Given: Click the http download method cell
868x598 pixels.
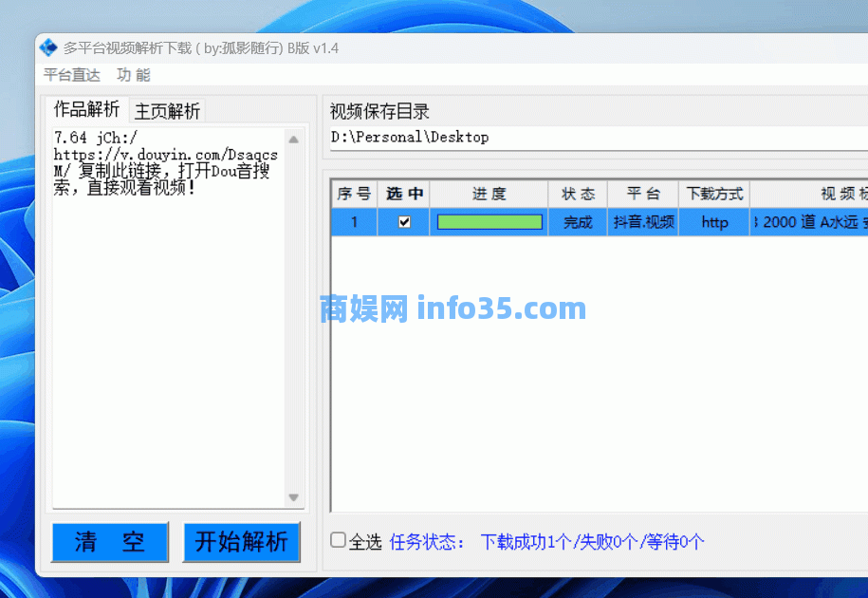Looking at the screenshot, I should click(713, 221).
